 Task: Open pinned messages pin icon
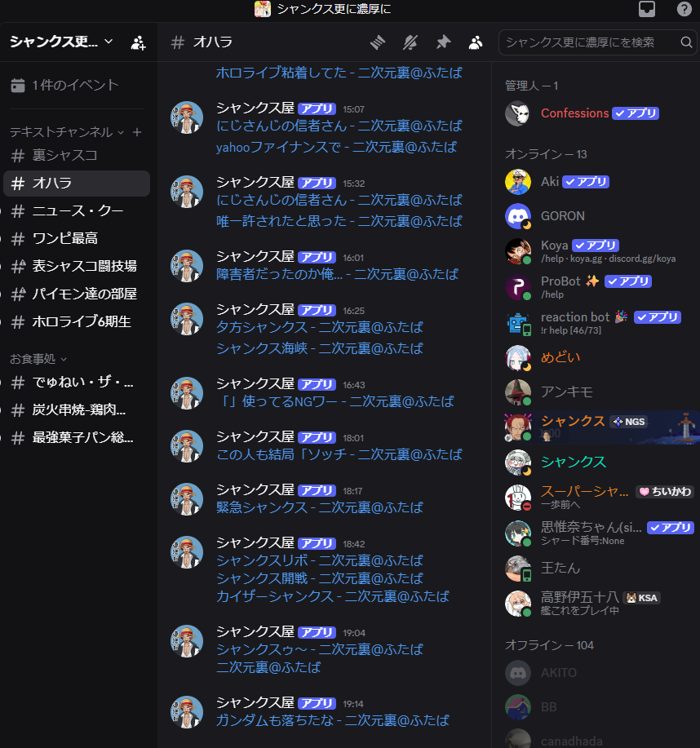[x=443, y=42]
